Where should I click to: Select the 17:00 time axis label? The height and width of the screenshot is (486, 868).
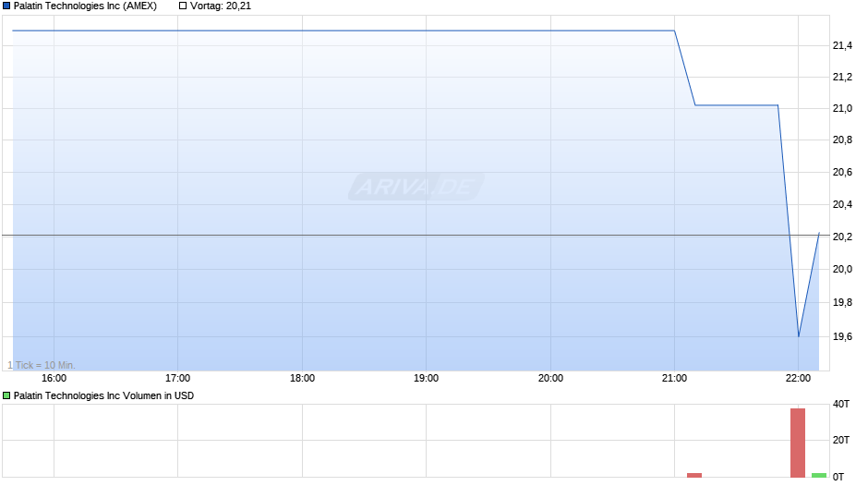coord(177,379)
